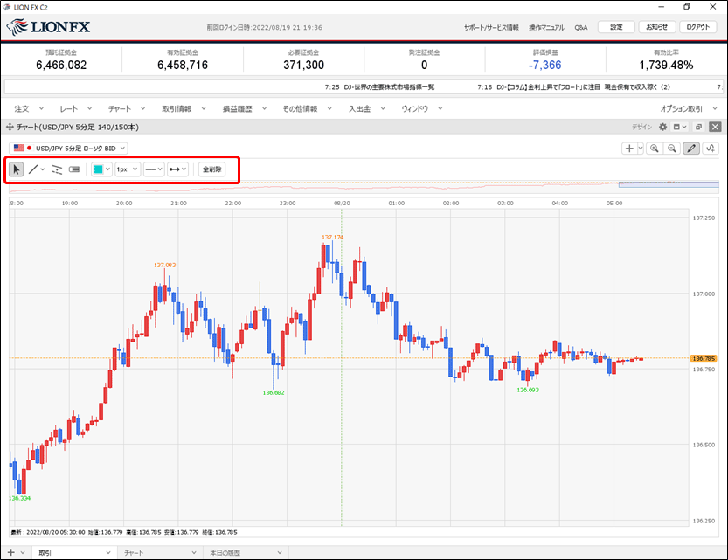The image size is (728, 560).
Task: Open the その他情報 menu
Action: click(308, 108)
